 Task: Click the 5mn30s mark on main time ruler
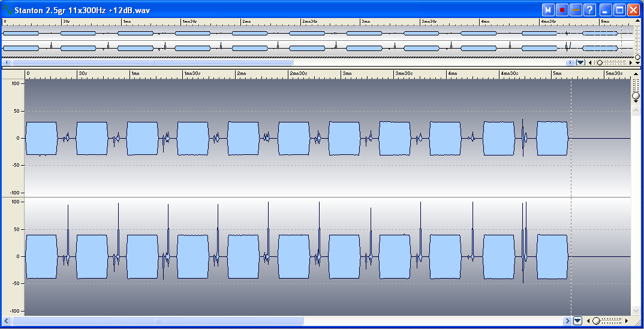pyautogui.click(x=614, y=73)
